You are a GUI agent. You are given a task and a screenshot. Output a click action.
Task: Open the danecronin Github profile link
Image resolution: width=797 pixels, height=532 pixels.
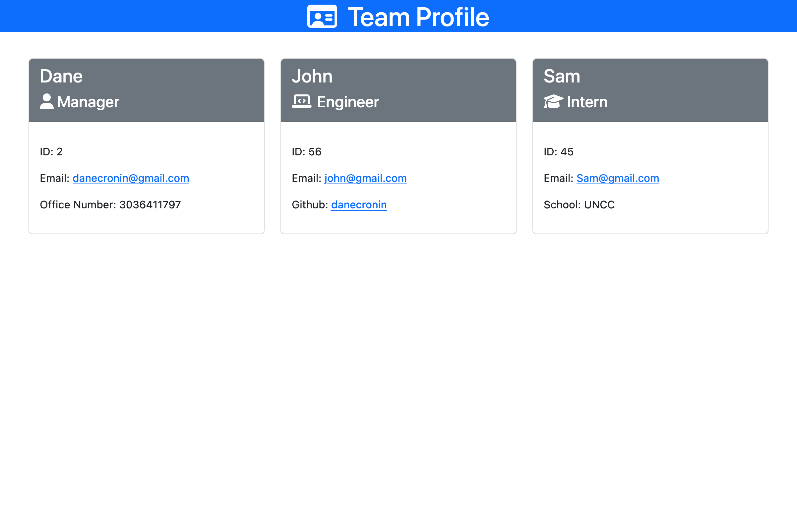click(x=359, y=205)
